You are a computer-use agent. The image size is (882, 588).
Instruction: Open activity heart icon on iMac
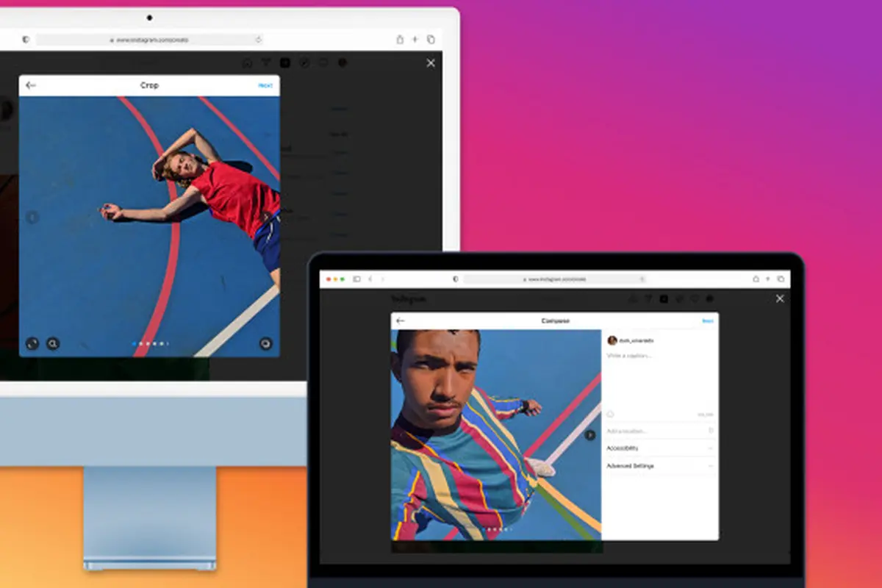pos(323,63)
